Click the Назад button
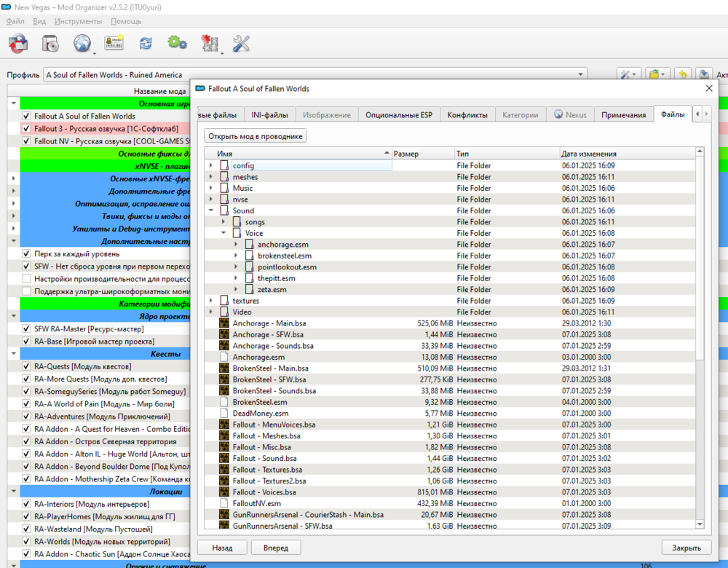Screen dimensions: 728x568 coord(222,548)
